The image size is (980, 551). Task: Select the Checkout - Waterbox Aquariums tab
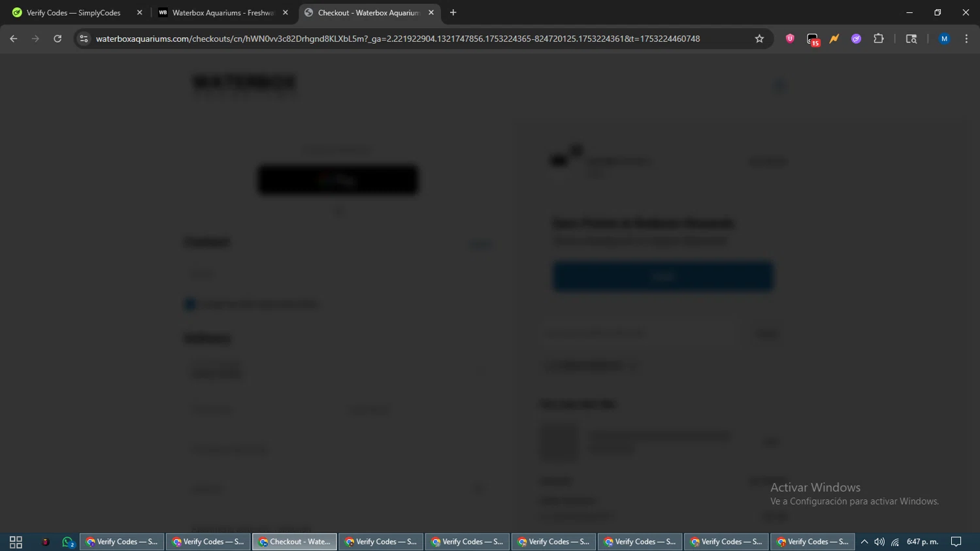[x=368, y=12]
